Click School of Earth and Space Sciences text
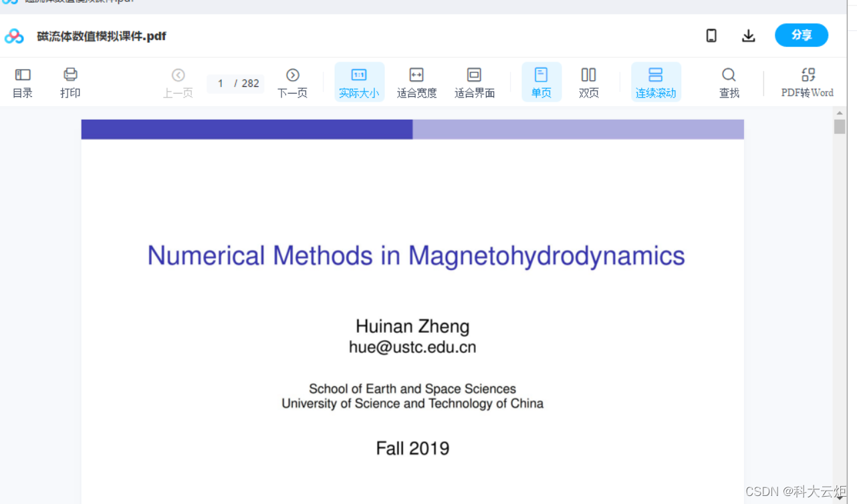 click(x=412, y=388)
